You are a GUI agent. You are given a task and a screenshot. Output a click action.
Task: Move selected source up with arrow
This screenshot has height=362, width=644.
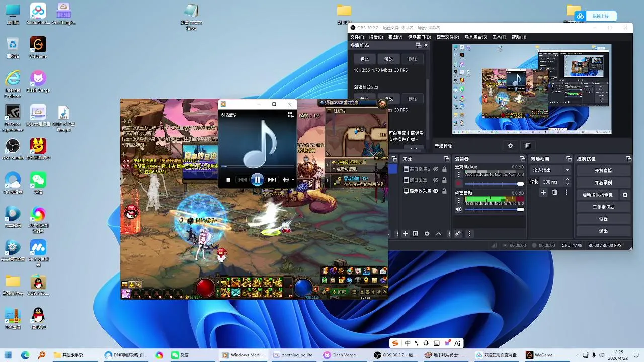click(x=439, y=234)
